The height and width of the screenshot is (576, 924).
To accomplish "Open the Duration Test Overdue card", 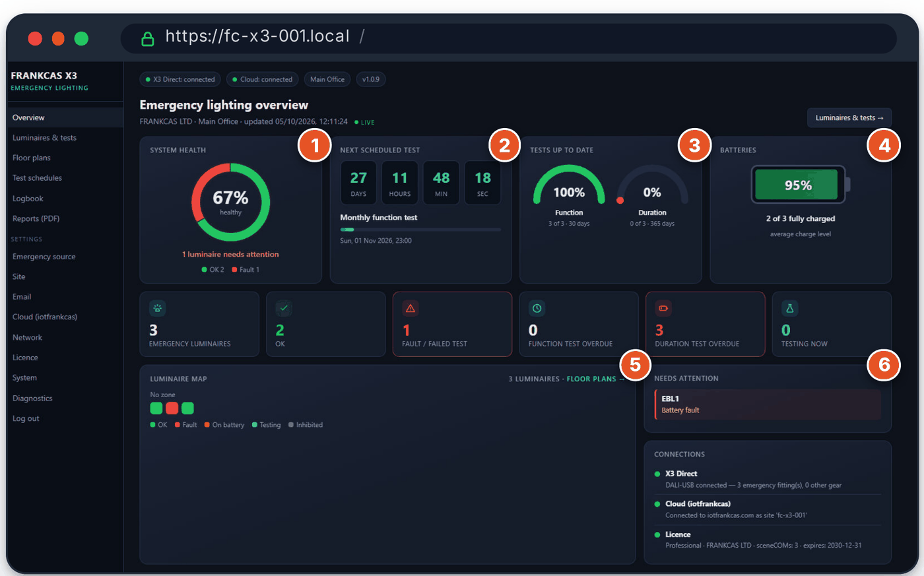I will pos(706,325).
